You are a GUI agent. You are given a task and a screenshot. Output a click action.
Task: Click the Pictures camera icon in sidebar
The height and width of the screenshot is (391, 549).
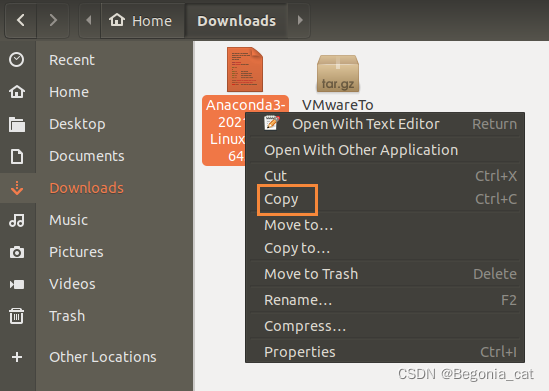[17, 252]
